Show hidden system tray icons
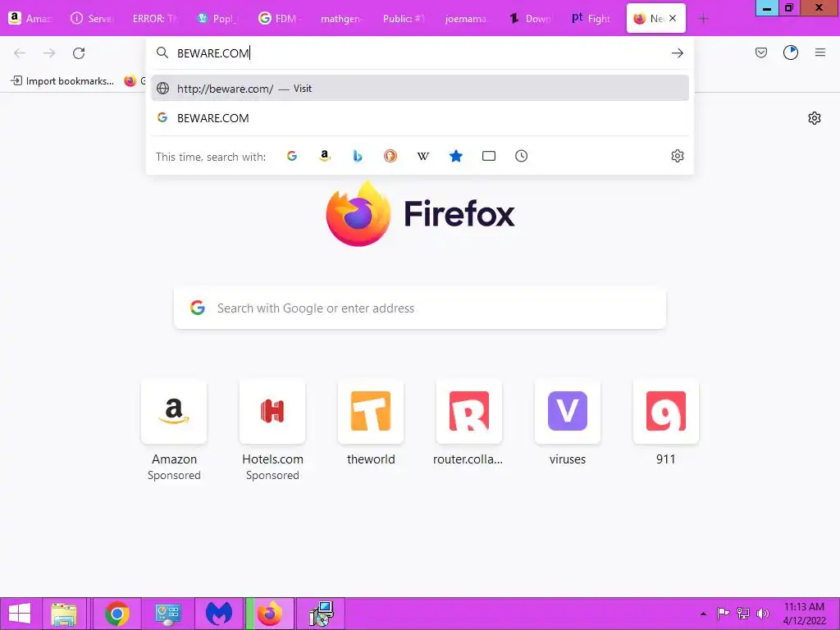The image size is (840, 630). 703,614
